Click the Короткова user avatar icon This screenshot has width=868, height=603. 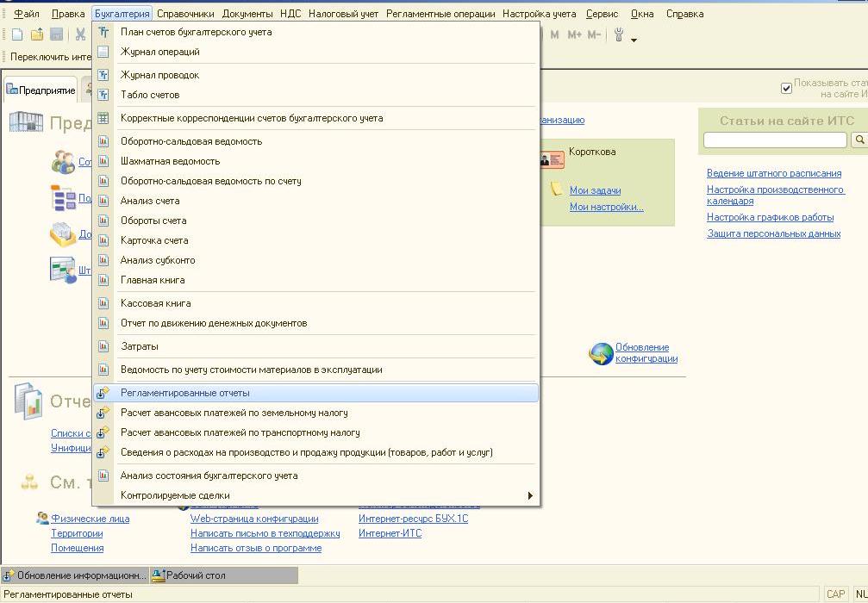552,159
